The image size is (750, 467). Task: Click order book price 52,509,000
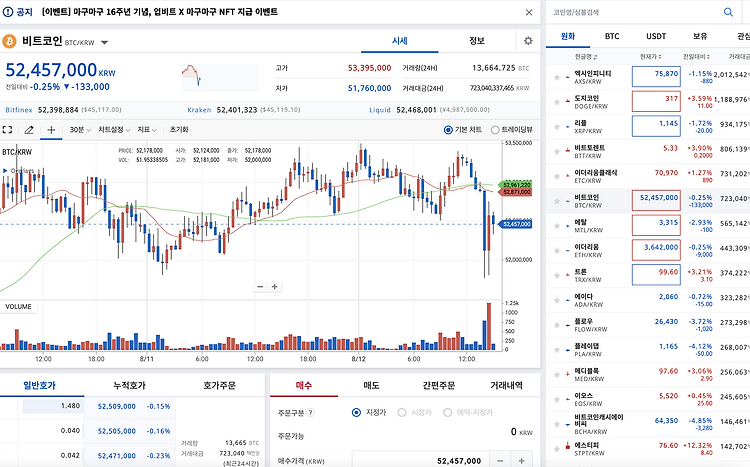117,406
